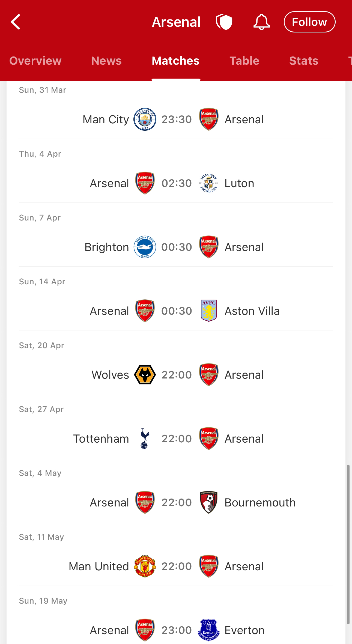Open the Everton team name link
The width and height of the screenshot is (352, 644).
244,630
